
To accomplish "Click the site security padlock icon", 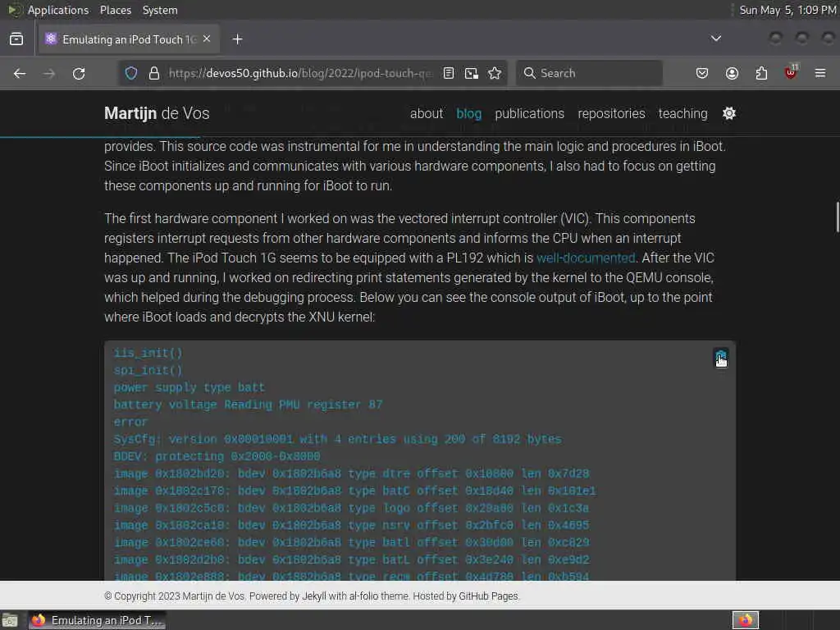I will pos(154,73).
